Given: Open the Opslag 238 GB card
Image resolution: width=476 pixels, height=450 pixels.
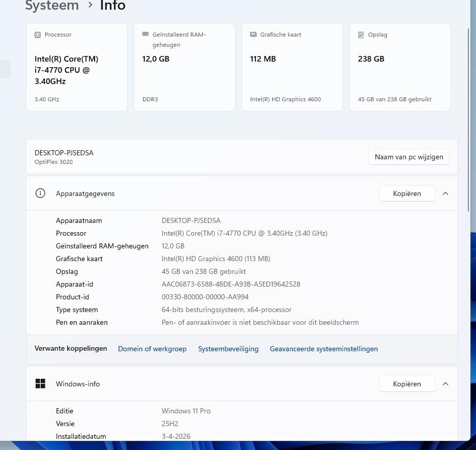Looking at the screenshot, I should click(x=400, y=67).
